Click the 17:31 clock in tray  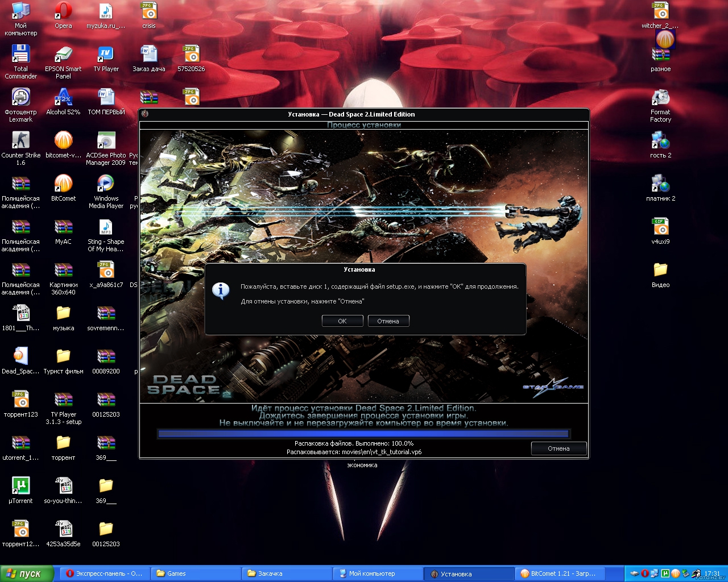click(712, 573)
